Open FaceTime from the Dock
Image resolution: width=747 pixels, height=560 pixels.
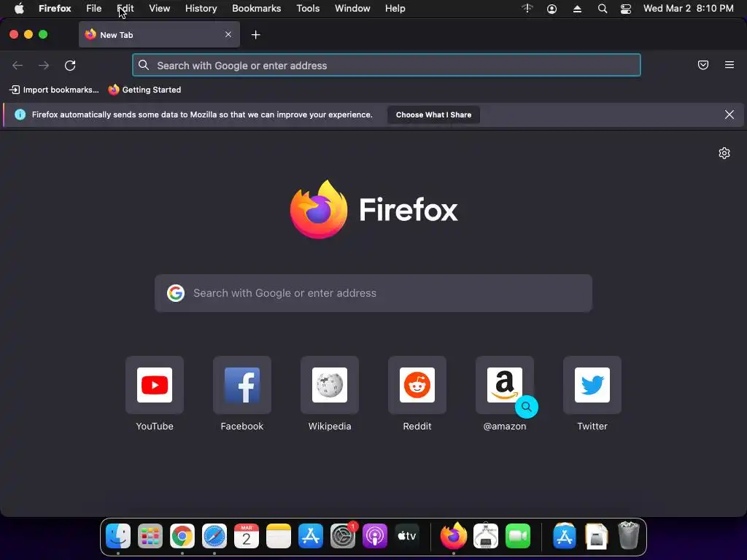tap(518, 536)
